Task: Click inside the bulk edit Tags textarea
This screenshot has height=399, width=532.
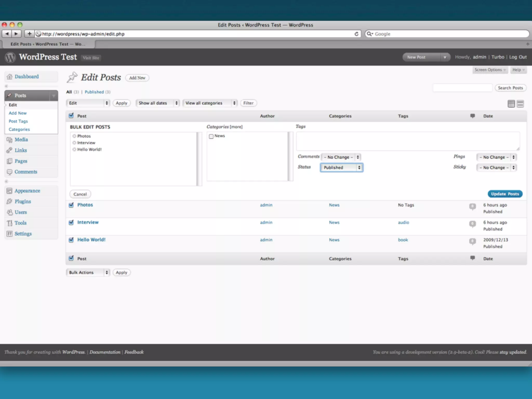Action: (408, 141)
